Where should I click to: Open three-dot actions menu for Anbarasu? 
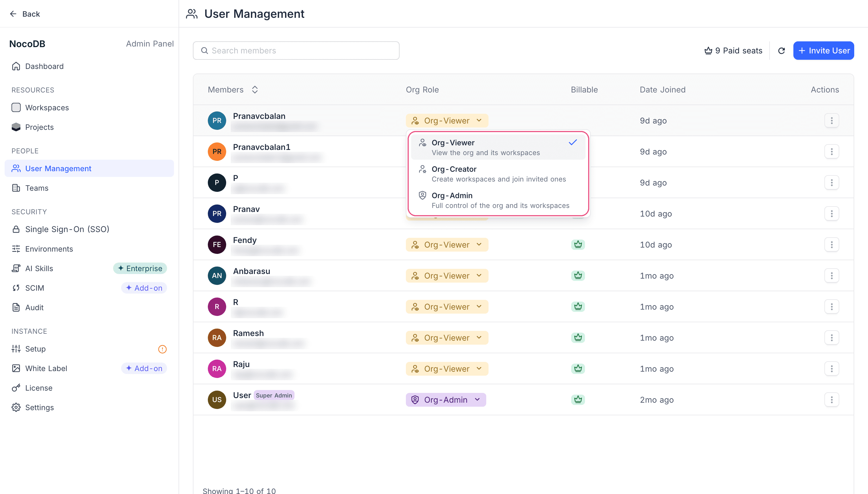pos(831,275)
